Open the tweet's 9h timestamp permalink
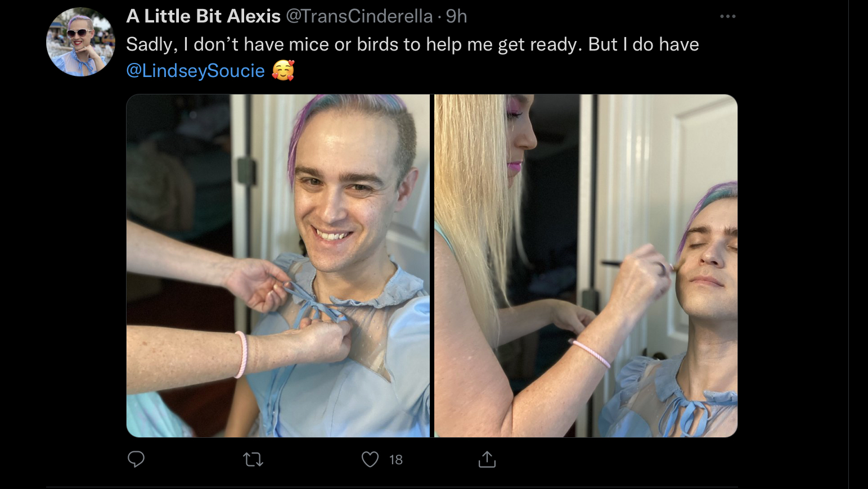Screen dimensions: 868x489 point(456,16)
